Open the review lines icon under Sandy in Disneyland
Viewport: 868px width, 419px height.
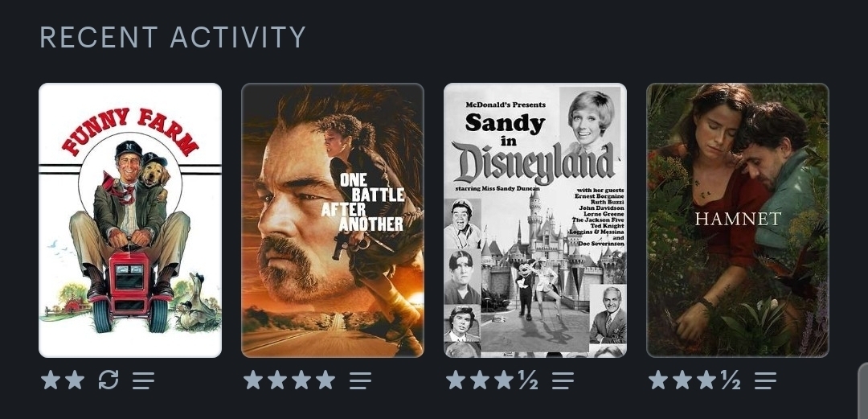click(x=563, y=380)
